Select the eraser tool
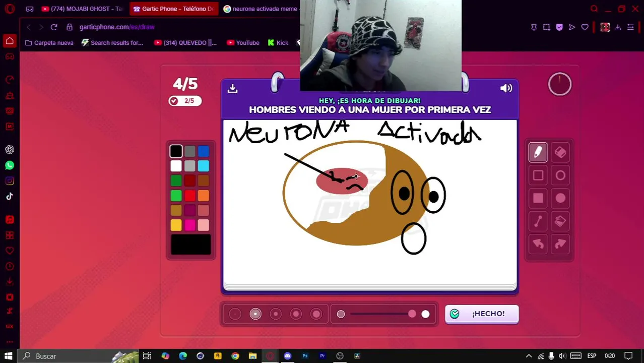Viewport: 644px width, 363px height. pyautogui.click(x=560, y=152)
